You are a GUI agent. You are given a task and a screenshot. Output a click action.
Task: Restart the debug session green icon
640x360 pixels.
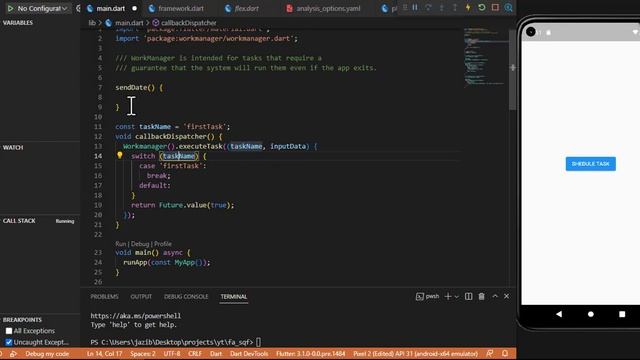pos(482,7)
